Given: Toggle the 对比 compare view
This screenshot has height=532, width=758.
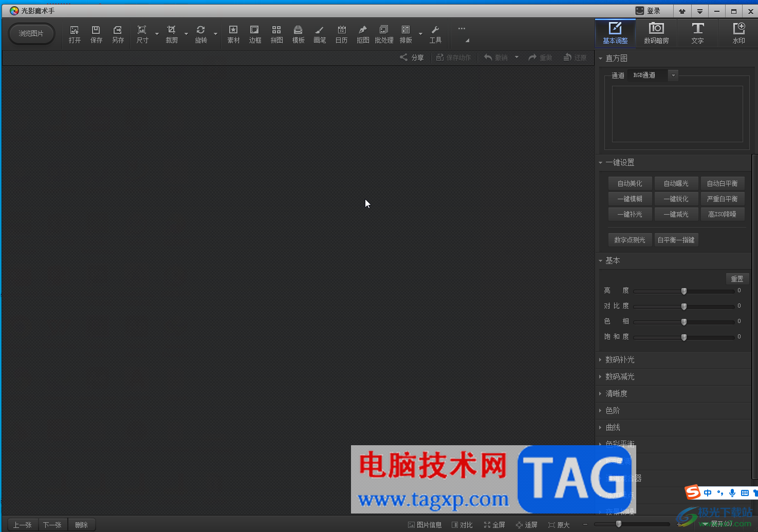Looking at the screenshot, I should tap(462, 525).
